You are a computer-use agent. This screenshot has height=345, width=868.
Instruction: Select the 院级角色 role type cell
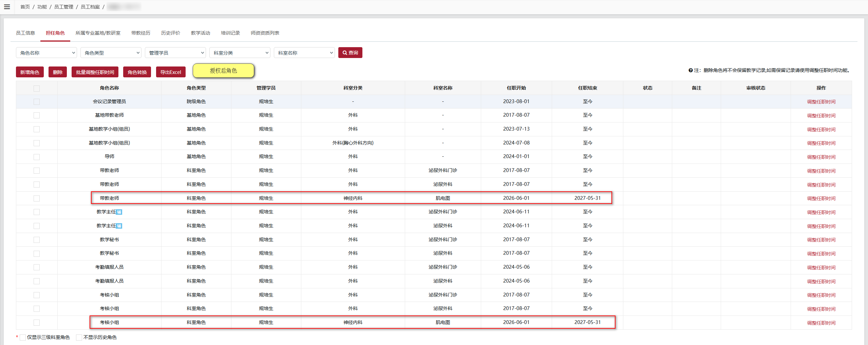(196, 101)
